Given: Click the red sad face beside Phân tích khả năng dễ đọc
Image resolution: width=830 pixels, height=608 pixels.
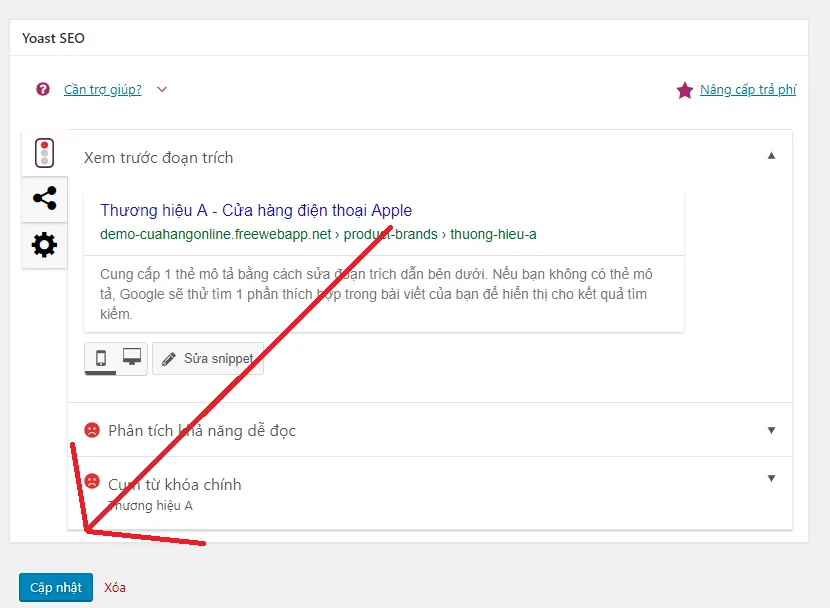Looking at the screenshot, I should (x=92, y=430).
